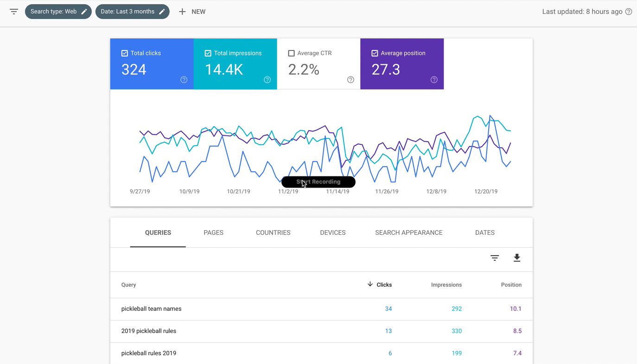Uncheck Average position checkbox
Screen dimensions: 637x364
[x=375, y=53]
